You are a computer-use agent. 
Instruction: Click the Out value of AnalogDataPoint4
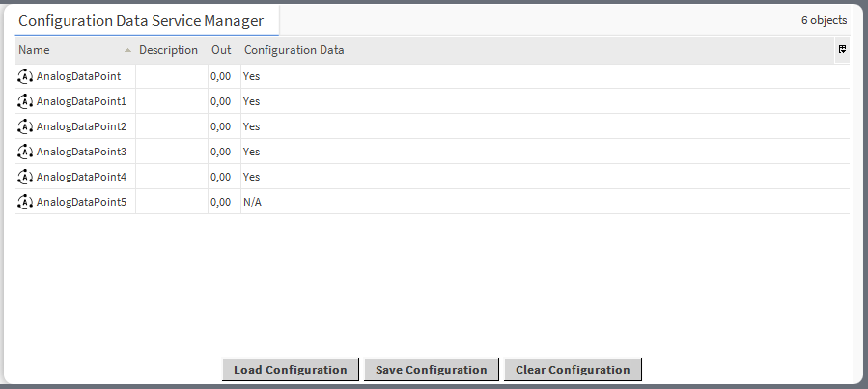click(220, 177)
